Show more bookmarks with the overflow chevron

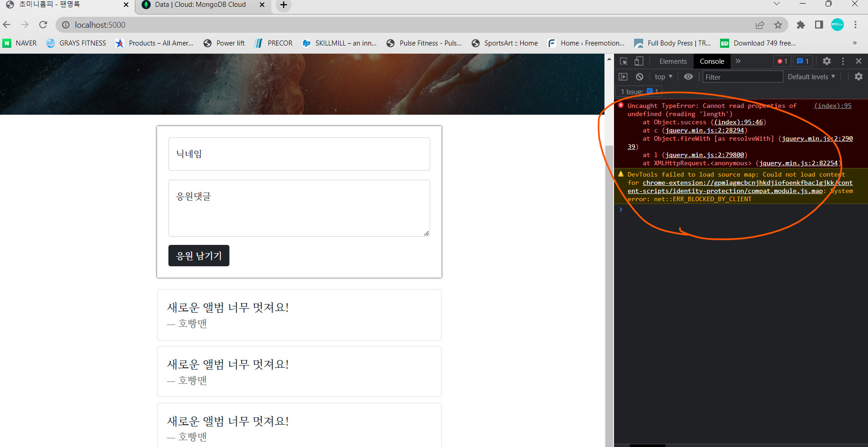(855, 43)
